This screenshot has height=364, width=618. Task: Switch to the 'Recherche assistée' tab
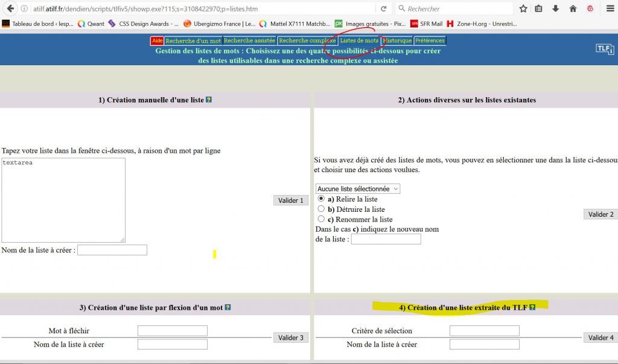pos(249,40)
